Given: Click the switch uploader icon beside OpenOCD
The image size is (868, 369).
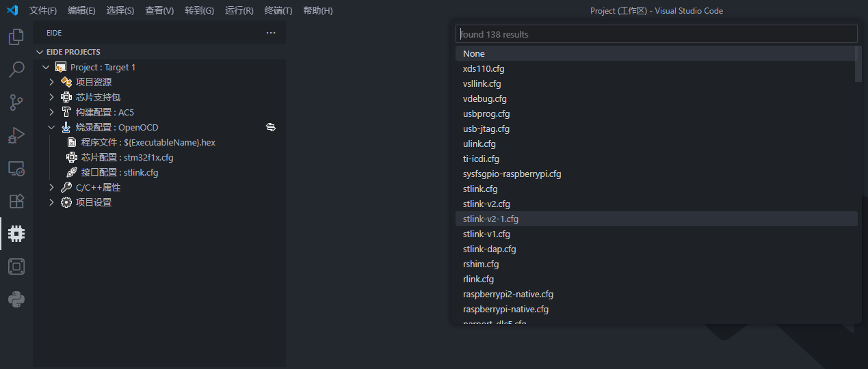Looking at the screenshot, I should [271, 127].
